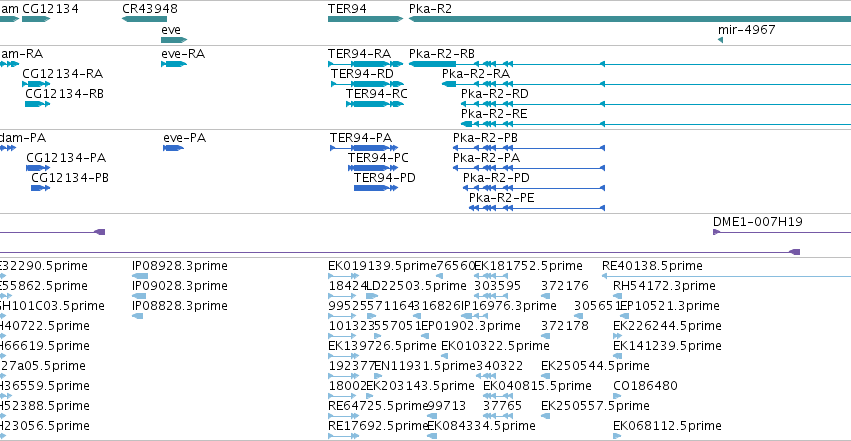The image size is (851, 441).
Task: Open EST EK068112.5prime
Action: click(x=617, y=437)
